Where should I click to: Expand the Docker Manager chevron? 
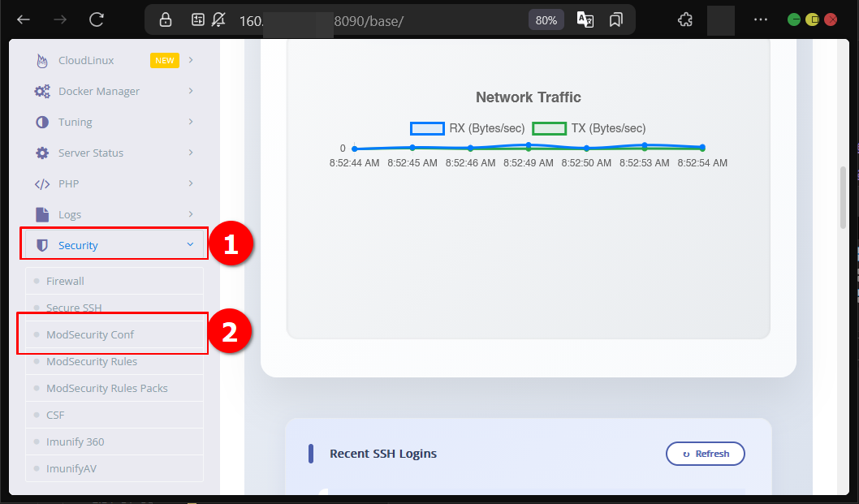tap(191, 91)
